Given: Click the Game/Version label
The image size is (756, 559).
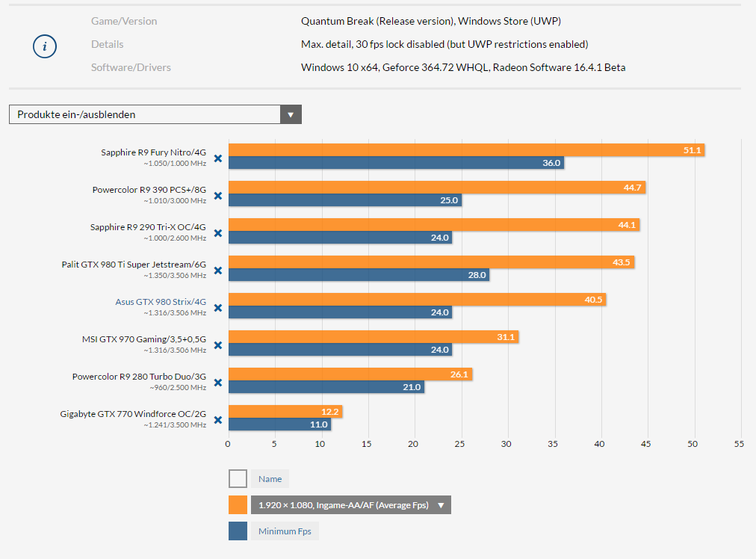Looking at the screenshot, I should (x=124, y=21).
